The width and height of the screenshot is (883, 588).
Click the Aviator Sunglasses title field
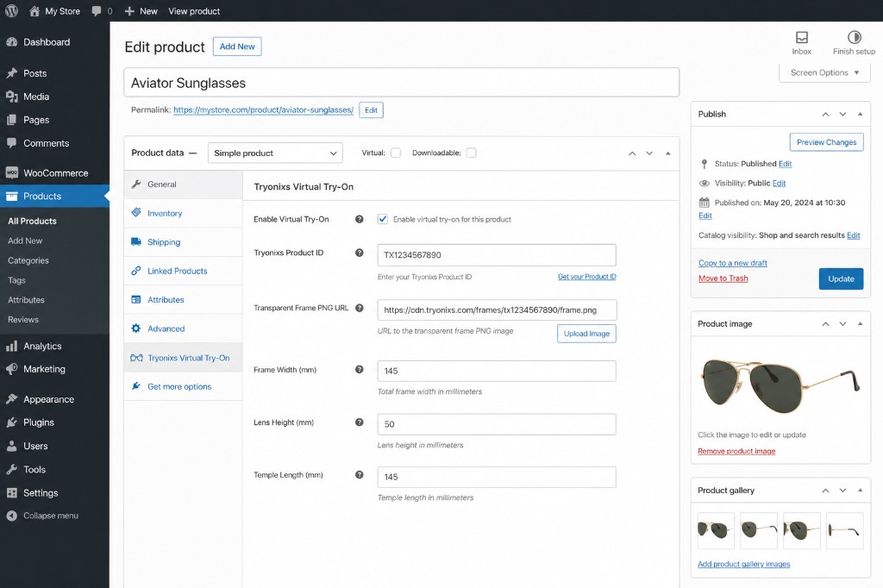pos(402,83)
